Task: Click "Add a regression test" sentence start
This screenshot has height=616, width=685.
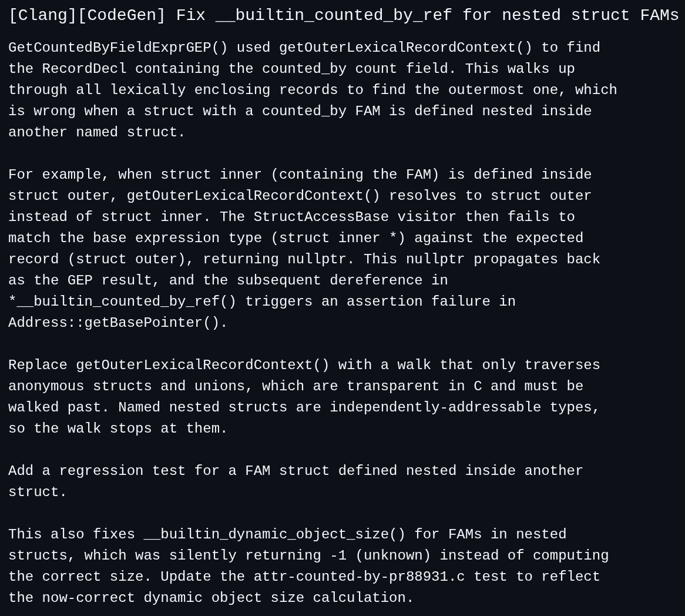Action: (x=97, y=471)
